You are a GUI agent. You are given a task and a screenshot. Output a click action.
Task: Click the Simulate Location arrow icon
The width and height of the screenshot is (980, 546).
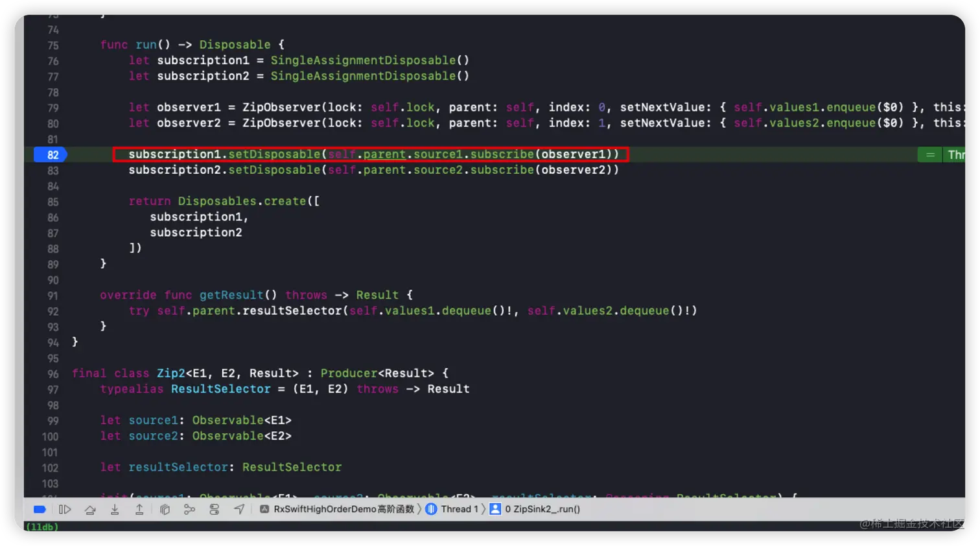(x=239, y=510)
